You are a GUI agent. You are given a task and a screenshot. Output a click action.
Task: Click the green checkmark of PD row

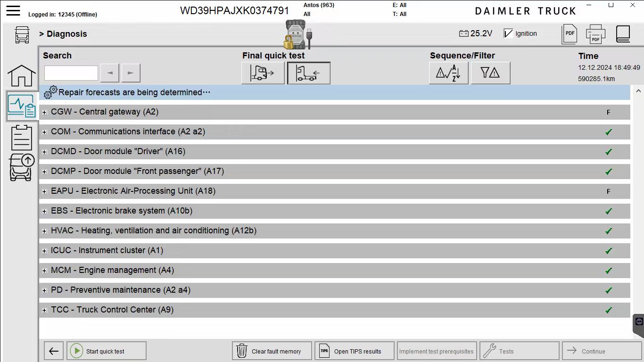(609, 290)
